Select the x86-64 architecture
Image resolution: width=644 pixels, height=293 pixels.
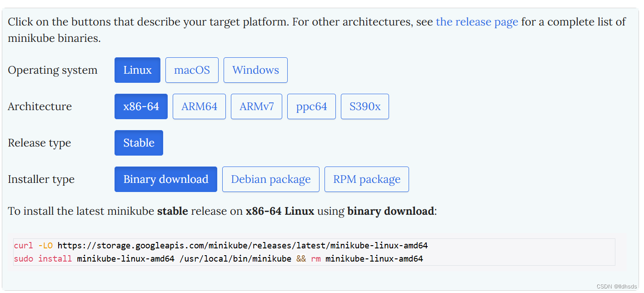tap(141, 106)
